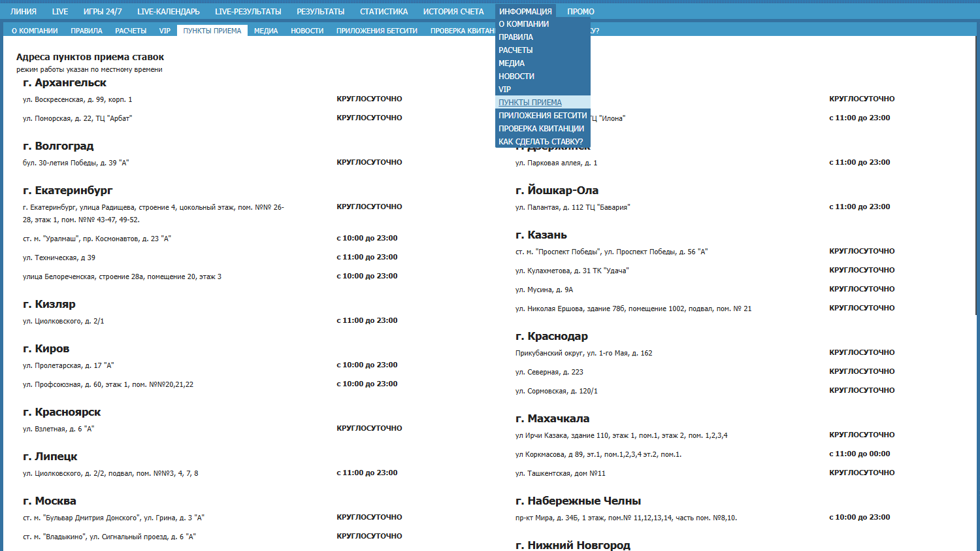Select ПУНКТЫ ПРИЕМА in the open dropdown
980x551 pixels.
pyautogui.click(x=530, y=103)
